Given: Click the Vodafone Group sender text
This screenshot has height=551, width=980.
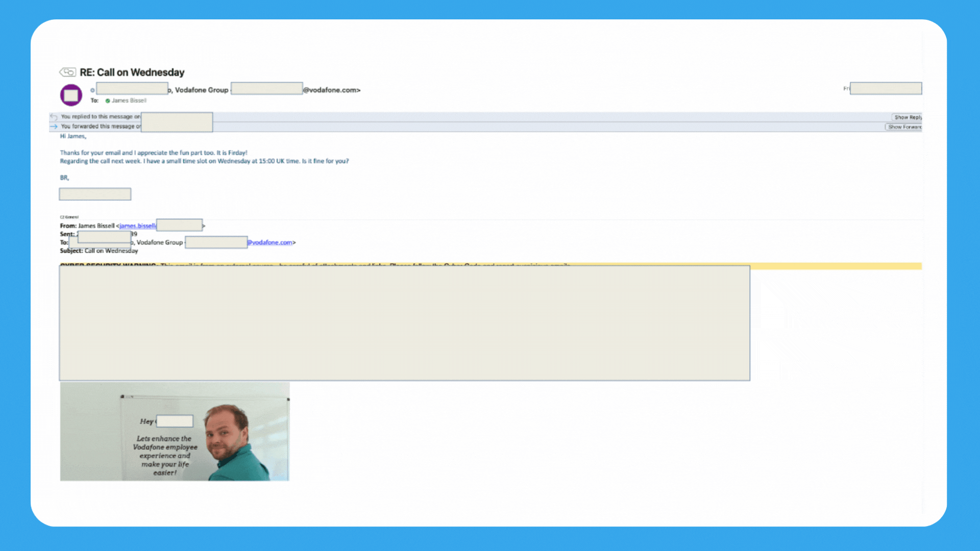Looking at the screenshot, I should [x=202, y=90].
